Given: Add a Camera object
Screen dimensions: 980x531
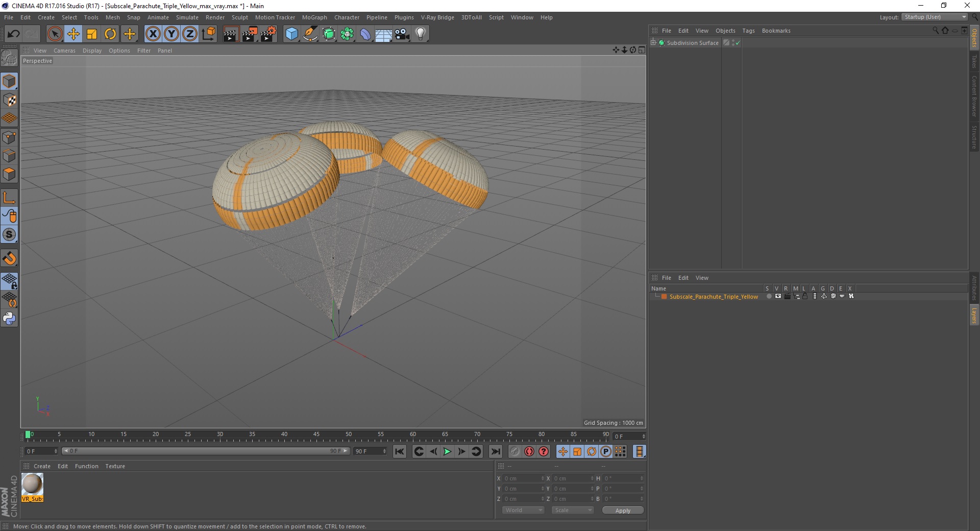Looking at the screenshot, I should pos(402,34).
